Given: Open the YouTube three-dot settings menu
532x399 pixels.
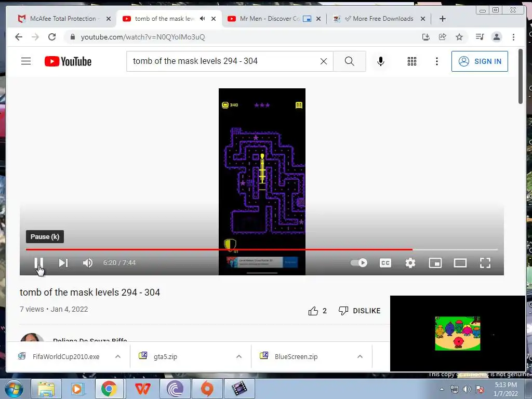Looking at the screenshot, I should point(436,61).
